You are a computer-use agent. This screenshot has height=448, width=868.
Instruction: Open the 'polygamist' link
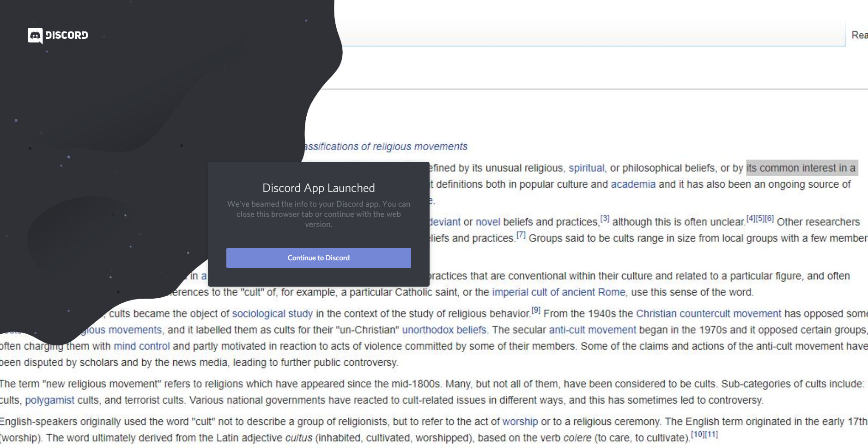click(x=49, y=400)
